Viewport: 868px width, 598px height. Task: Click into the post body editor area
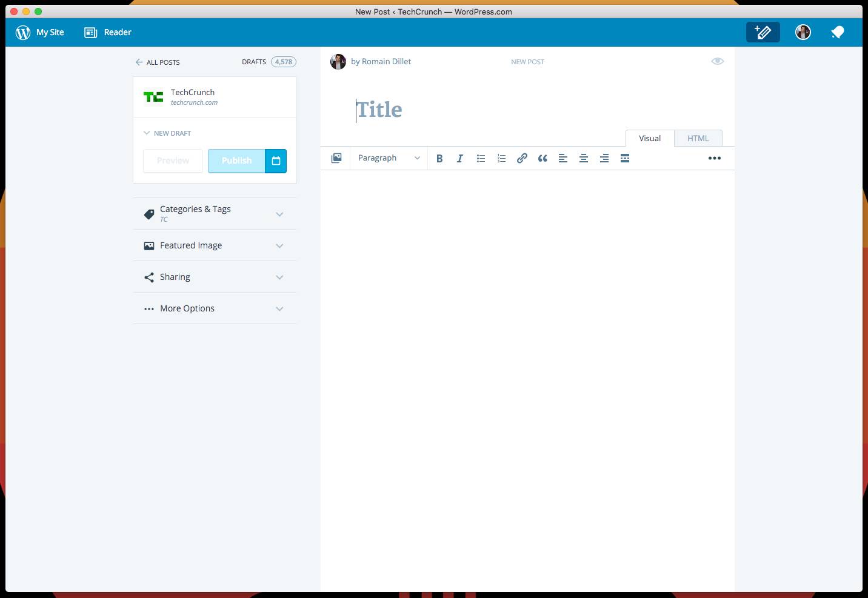(x=527, y=380)
